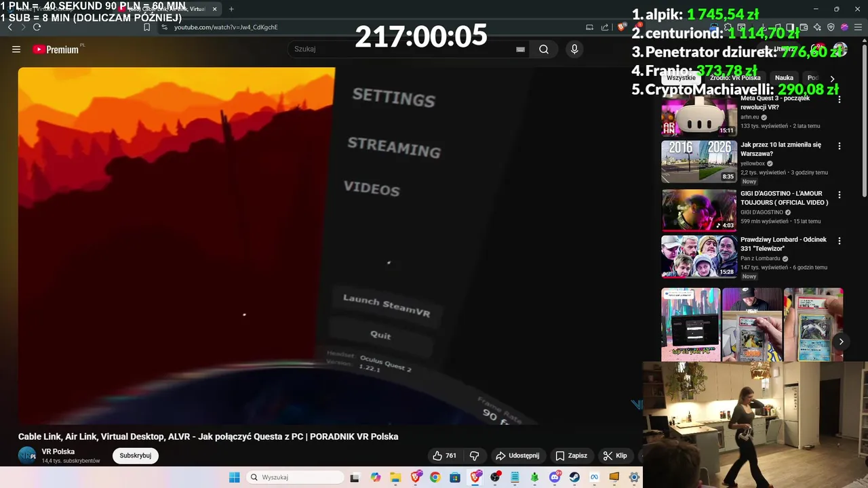Open File Explorer from the taskbar
868x488 pixels.
(x=395, y=477)
